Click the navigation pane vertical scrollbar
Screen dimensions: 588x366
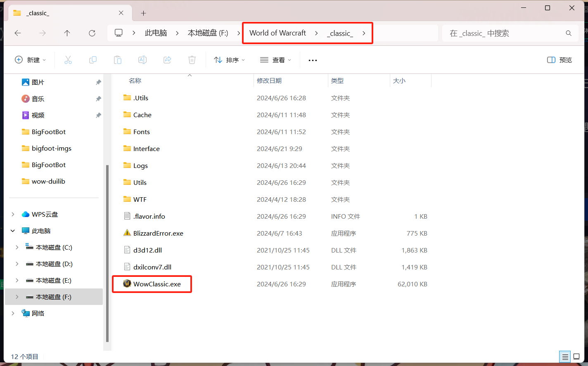tap(107, 253)
